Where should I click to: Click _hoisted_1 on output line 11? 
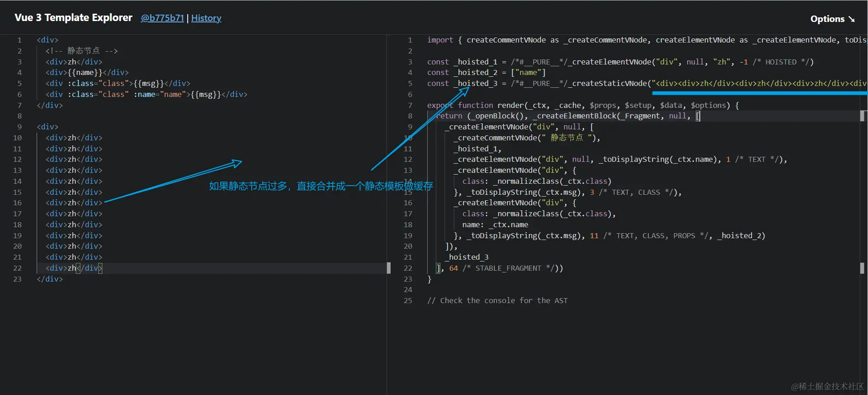point(477,149)
